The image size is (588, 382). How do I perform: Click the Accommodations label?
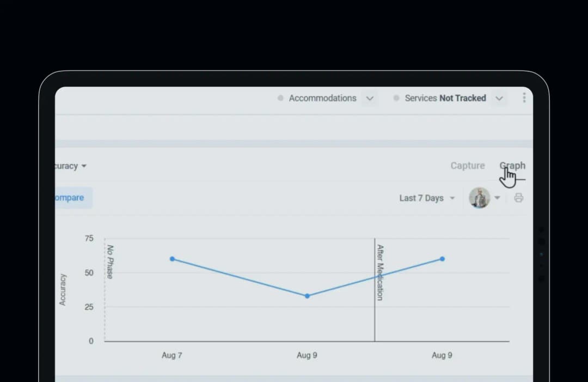322,98
